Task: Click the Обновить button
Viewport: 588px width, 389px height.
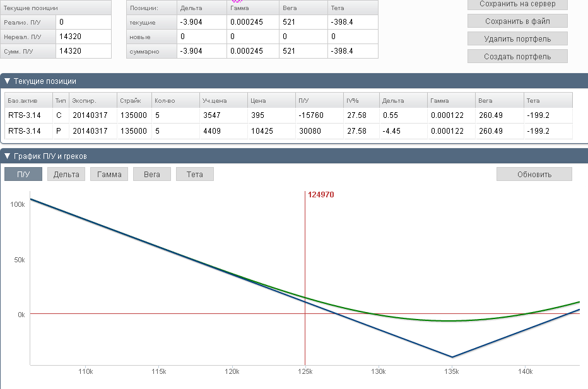Action: point(534,174)
